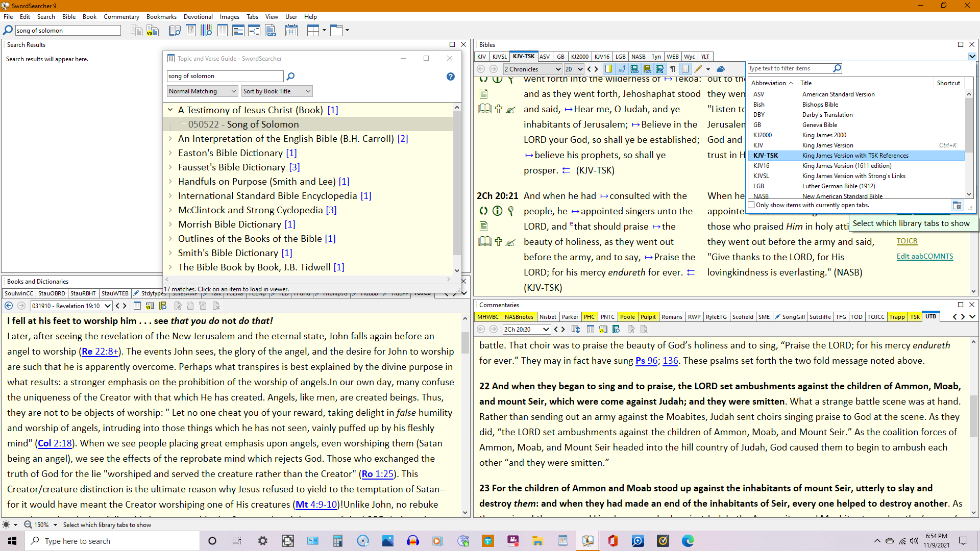Click the window layout icon in main toolbar
Screen dimensions: 980x551
(336, 31)
